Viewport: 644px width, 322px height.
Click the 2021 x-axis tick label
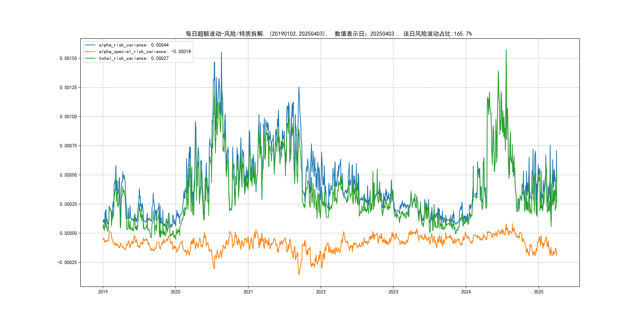tap(248, 292)
